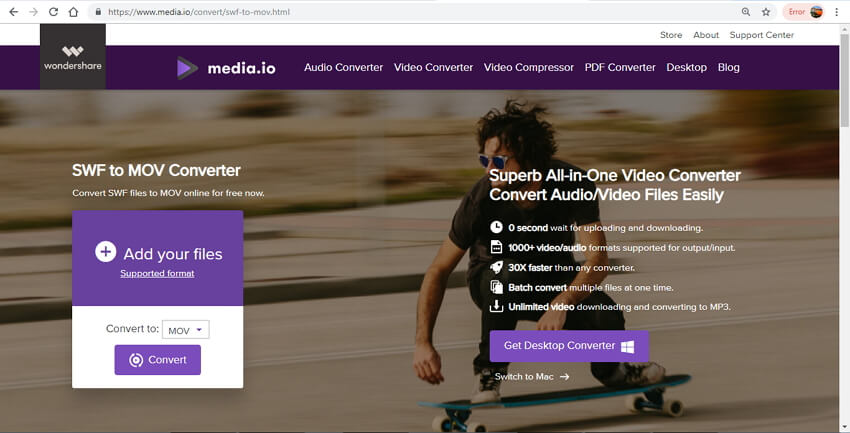Click the stacked pages icon beside Batch convert
The height and width of the screenshot is (433, 850).
(497, 287)
